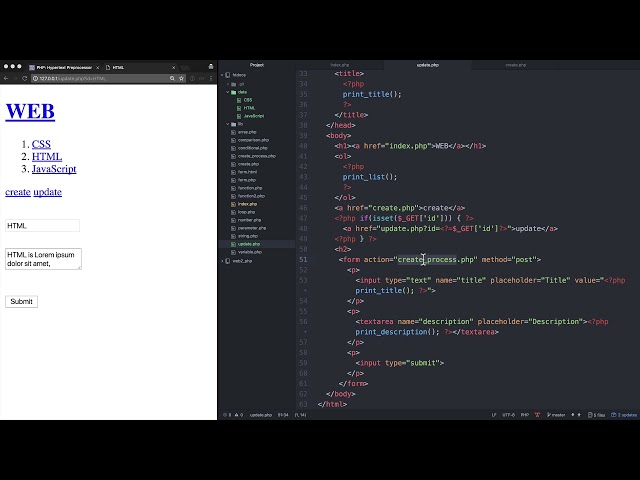Collapse the lib folder

228,124
